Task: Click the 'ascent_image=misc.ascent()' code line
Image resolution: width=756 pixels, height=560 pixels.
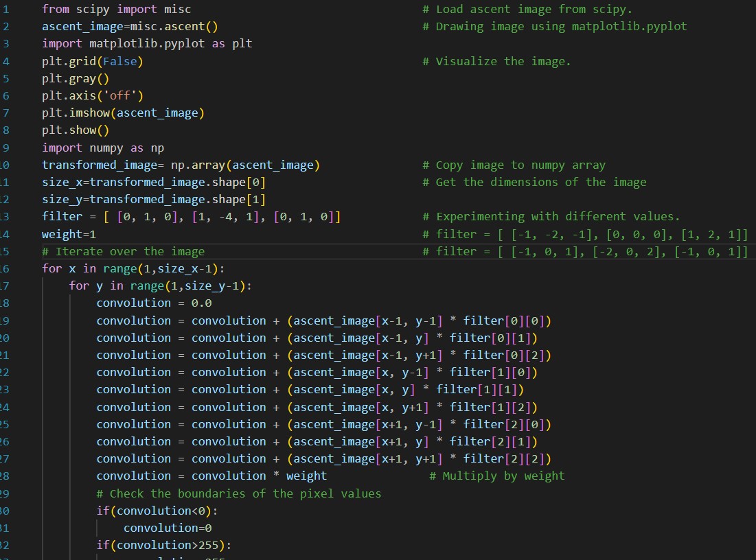Action: coord(130,27)
